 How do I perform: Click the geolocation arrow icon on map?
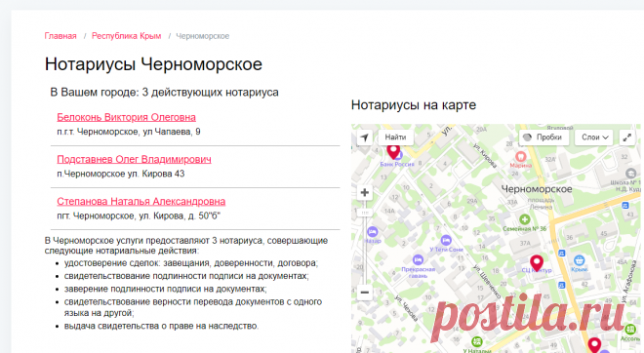coord(364,137)
